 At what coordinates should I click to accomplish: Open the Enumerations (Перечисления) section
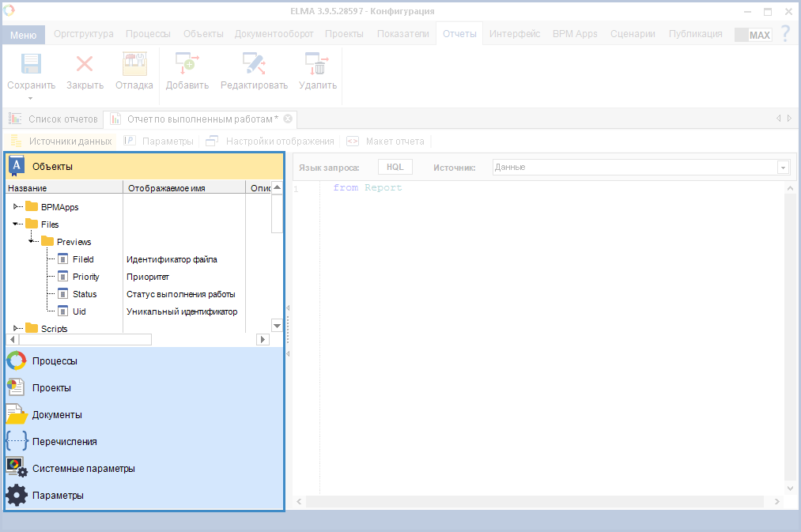click(x=64, y=442)
